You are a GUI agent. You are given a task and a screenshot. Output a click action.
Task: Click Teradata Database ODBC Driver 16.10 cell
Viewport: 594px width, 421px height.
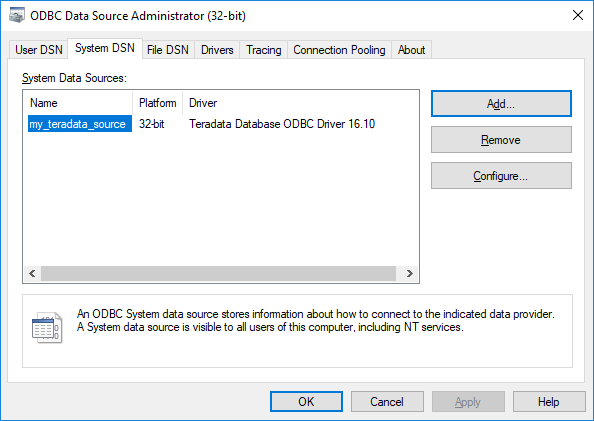[282, 124]
